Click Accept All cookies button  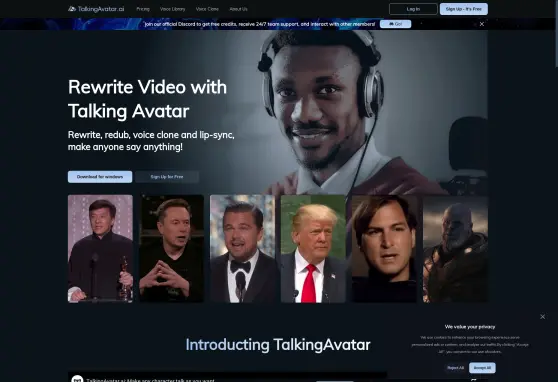pyautogui.click(x=482, y=368)
